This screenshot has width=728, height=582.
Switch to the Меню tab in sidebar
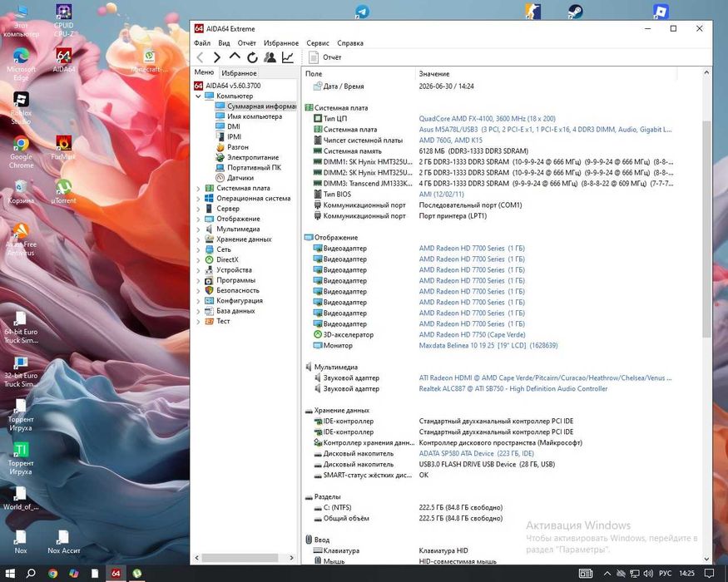point(205,72)
